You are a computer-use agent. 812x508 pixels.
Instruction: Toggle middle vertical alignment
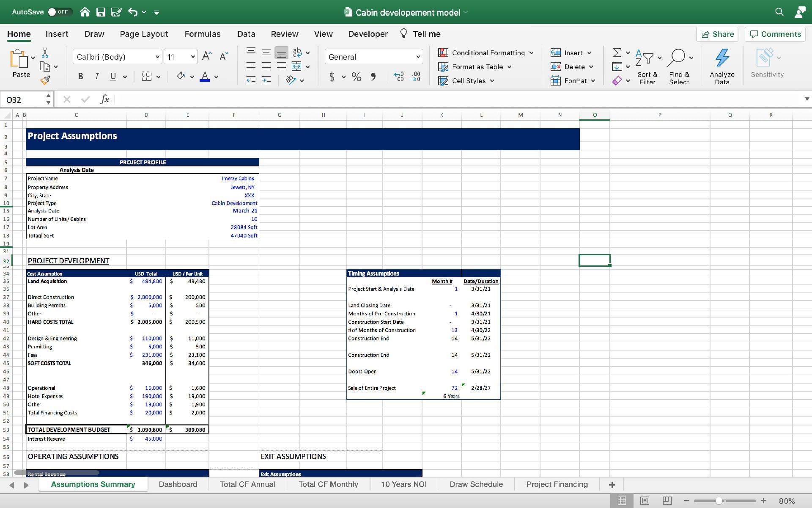tap(266, 52)
